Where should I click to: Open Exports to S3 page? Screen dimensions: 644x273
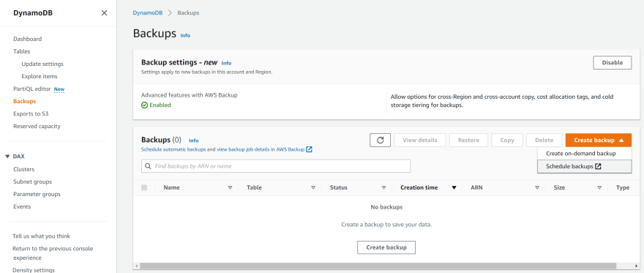pyautogui.click(x=31, y=113)
